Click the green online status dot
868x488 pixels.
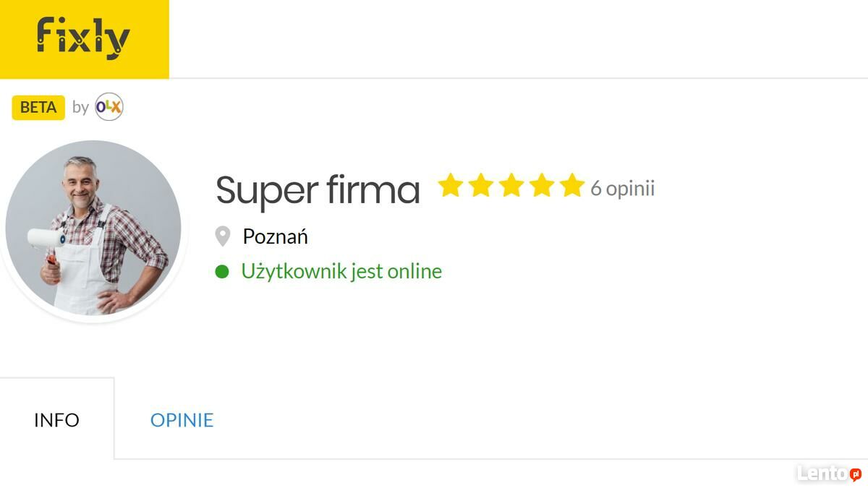(222, 272)
